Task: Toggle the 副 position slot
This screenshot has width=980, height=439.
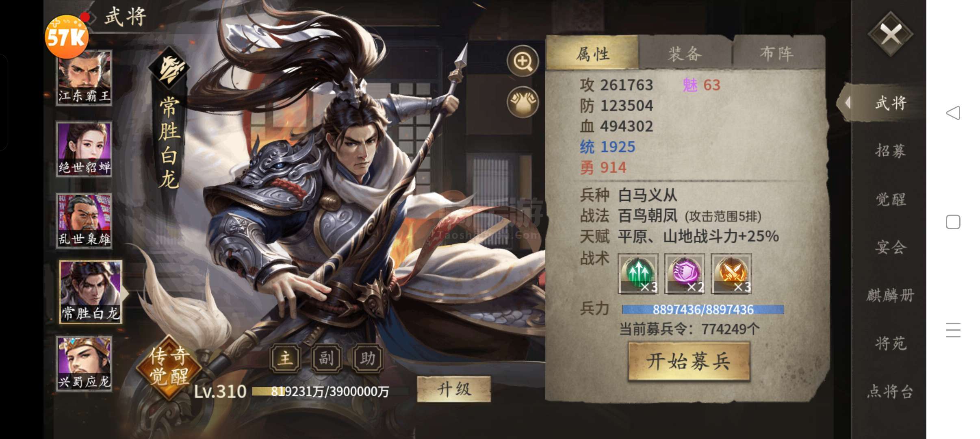Action: tap(326, 358)
